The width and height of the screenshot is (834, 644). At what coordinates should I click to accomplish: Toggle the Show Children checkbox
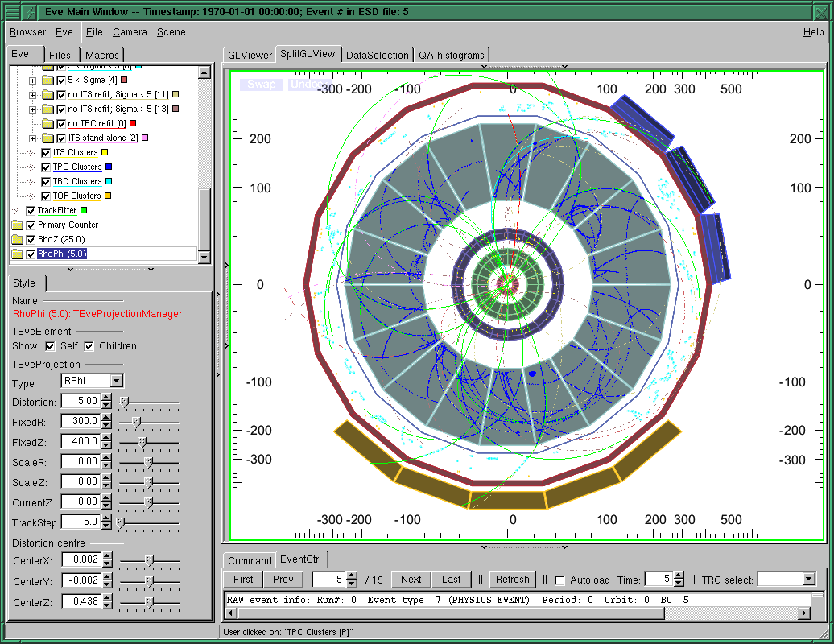89,346
